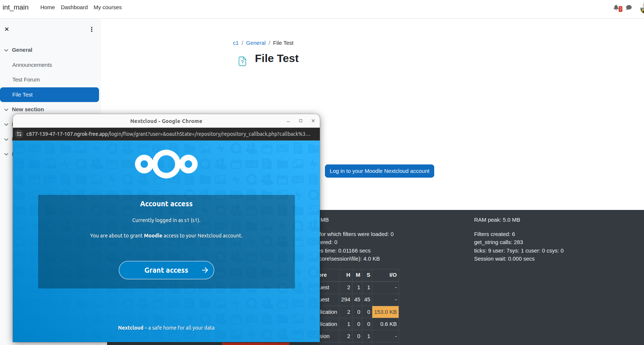
Task: Collapse the General section
Action: click(6, 50)
